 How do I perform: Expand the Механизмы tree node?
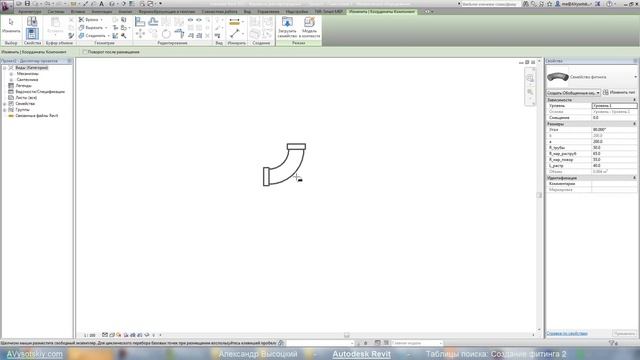(11, 74)
